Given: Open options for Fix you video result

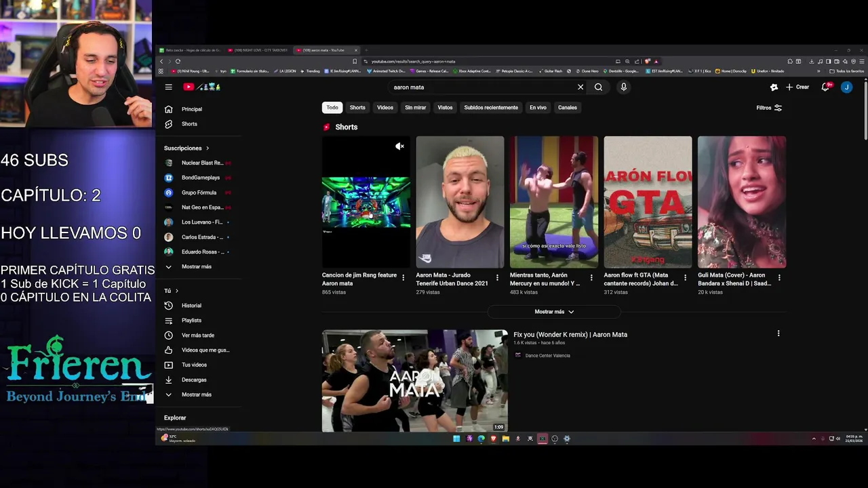Looking at the screenshot, I should [x=778, y=333].
